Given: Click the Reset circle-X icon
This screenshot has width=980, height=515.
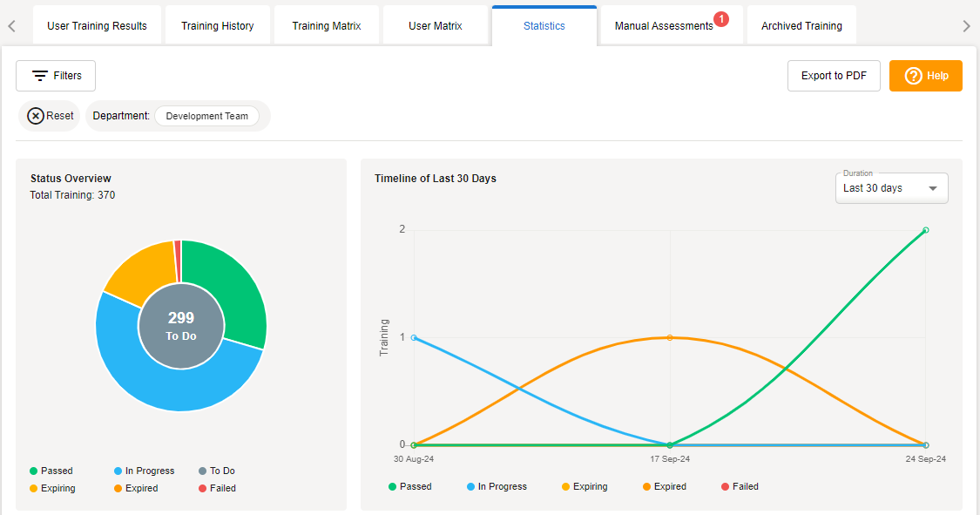Looking at the screenshot, I should click(36, 116).
